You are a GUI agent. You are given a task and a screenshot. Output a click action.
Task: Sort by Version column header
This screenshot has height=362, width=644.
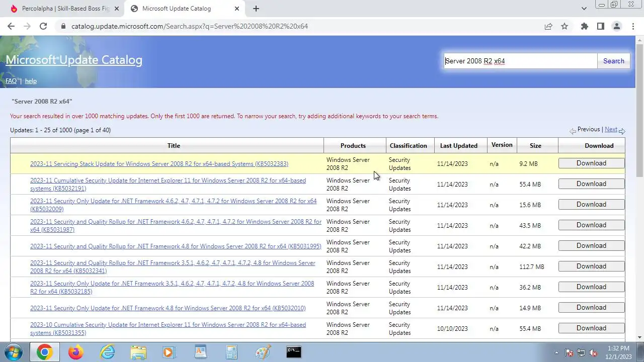[502, 145]
